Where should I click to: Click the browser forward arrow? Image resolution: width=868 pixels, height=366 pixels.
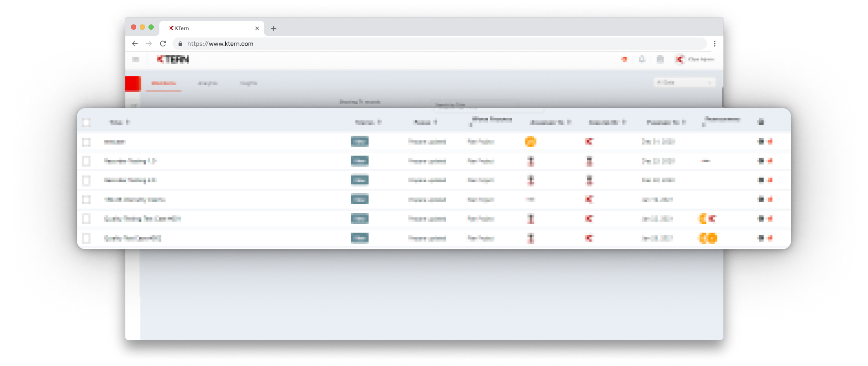[x=149, y=44]
